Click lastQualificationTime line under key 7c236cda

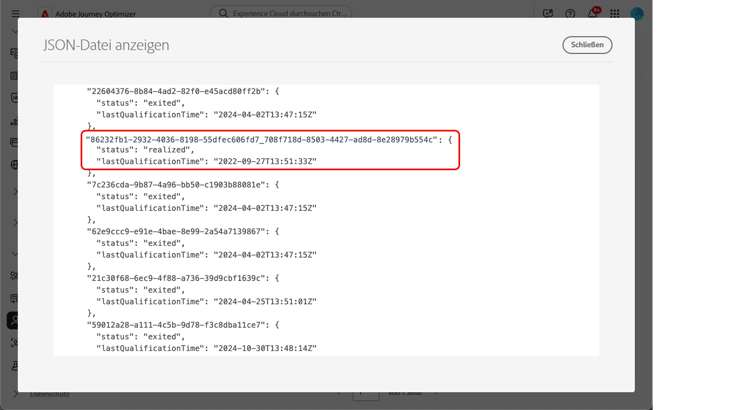[206, 208]
